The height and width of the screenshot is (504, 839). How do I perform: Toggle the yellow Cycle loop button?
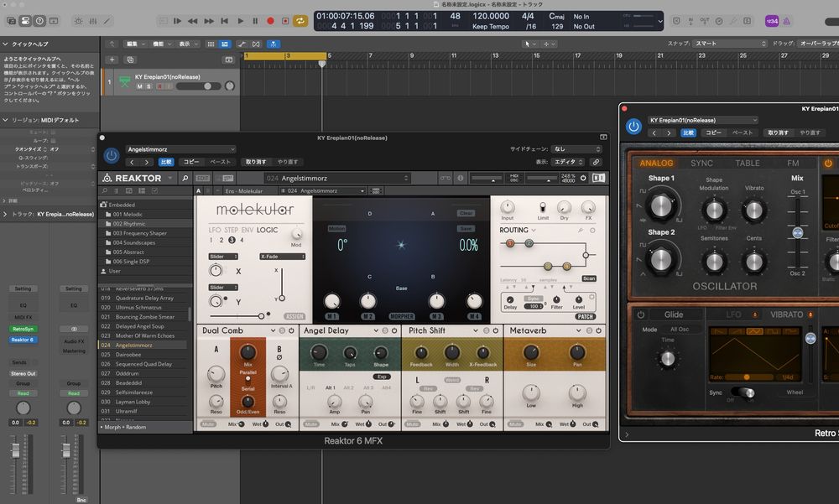(300, 20)
